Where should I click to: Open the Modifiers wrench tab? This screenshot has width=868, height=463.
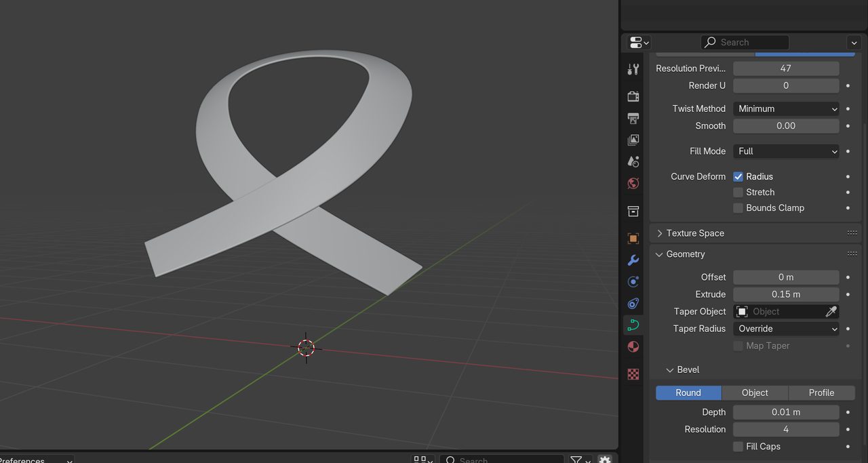[x=633, y=260]
